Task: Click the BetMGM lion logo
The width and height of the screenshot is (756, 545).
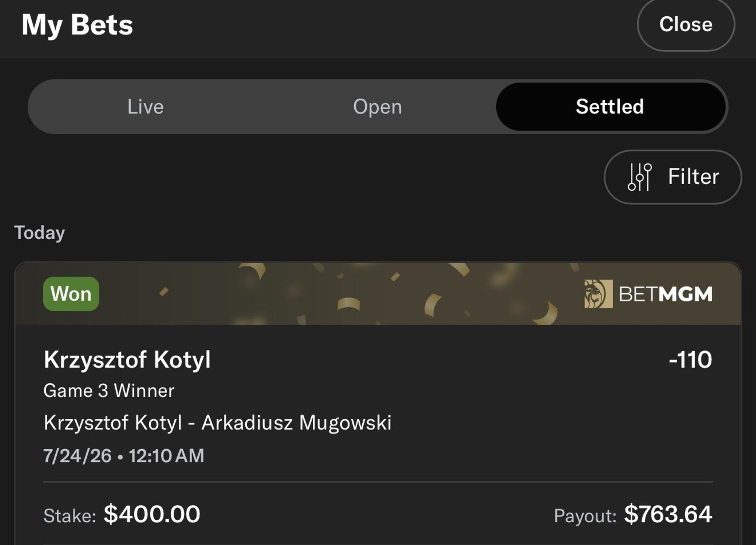Action: point(598,294)
